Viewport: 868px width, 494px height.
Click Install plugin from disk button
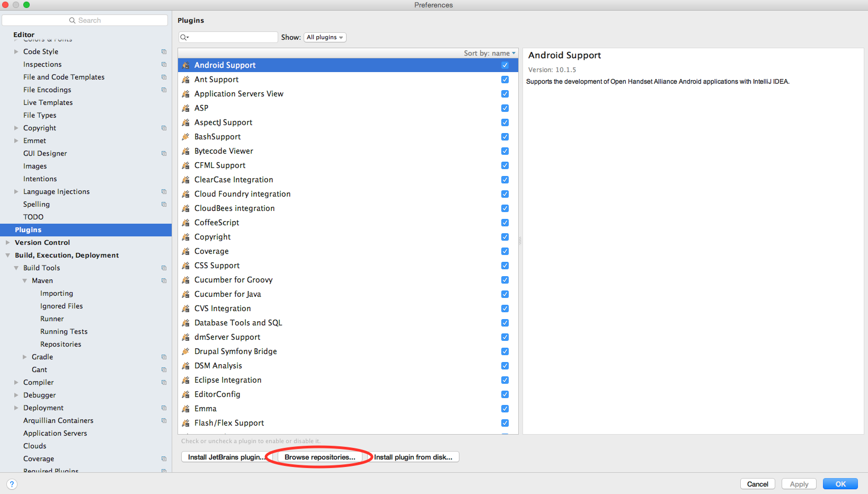pyautogui.click(x=413, y=457)
